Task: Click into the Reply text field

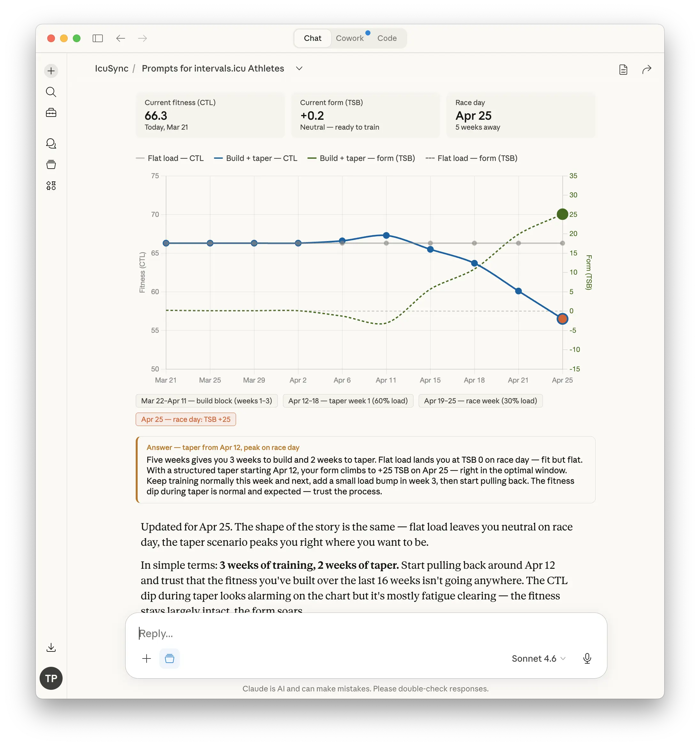Action: coord(366,633)
